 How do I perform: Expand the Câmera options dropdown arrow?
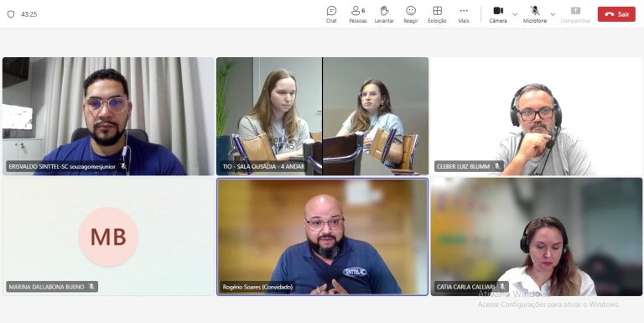[515, 14]
